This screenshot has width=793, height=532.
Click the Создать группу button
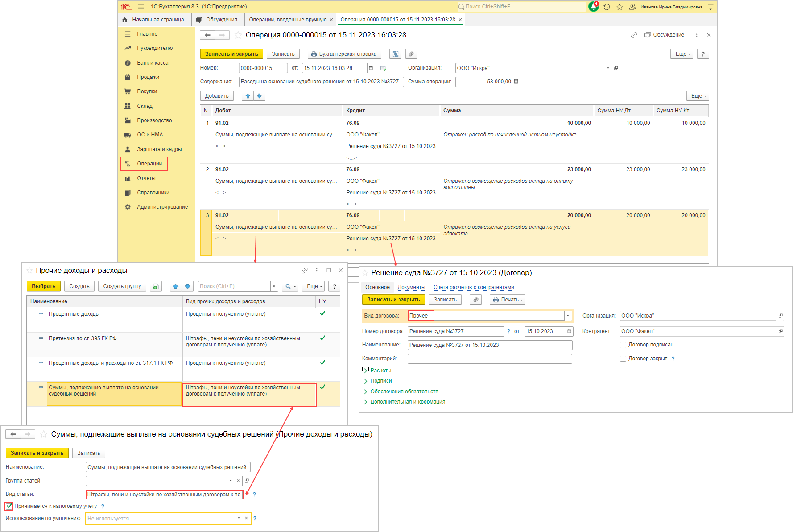tap(122, 286)
